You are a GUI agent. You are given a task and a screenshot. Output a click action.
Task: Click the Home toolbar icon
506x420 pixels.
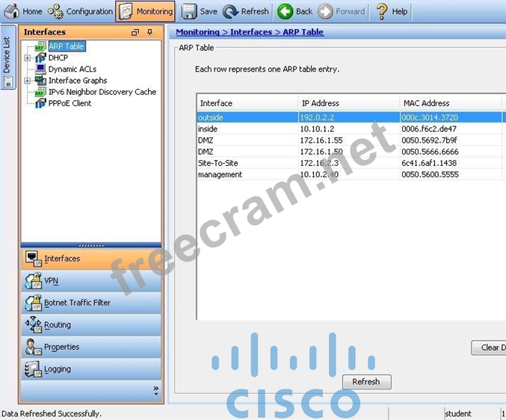[x=13, y=11]
